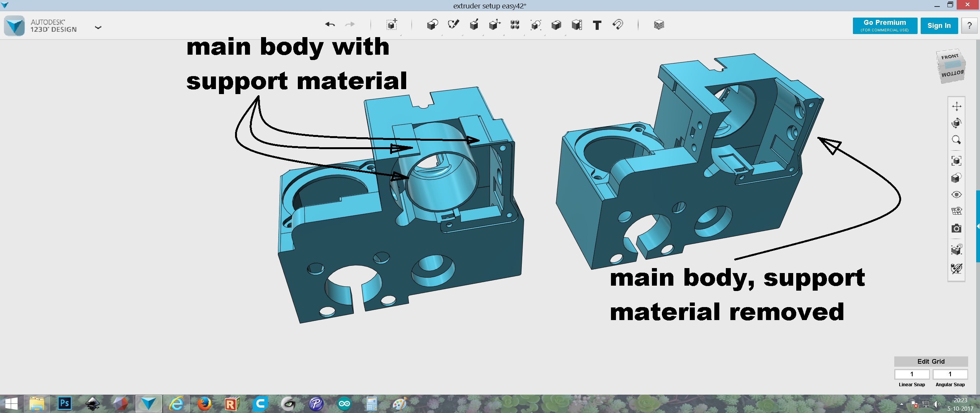
Task: Expand the blue side panel arrow
Action: click(978, 226)
